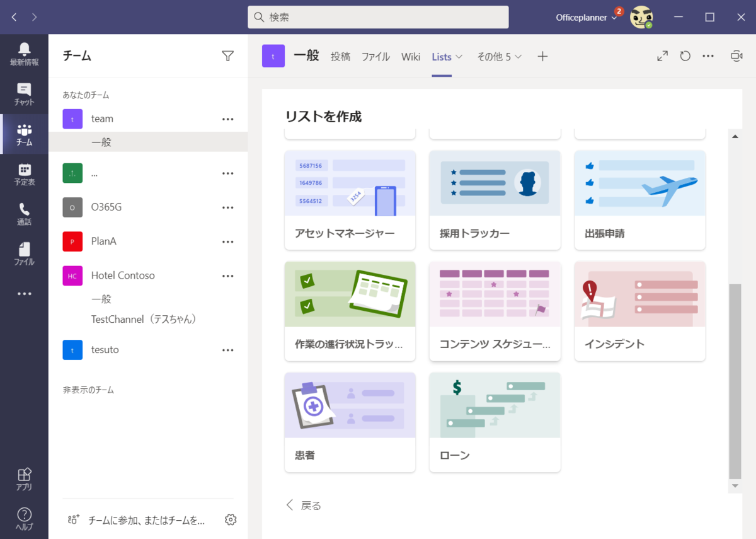Open more options for team
This screenshot has width=756, height=539.
228,119
